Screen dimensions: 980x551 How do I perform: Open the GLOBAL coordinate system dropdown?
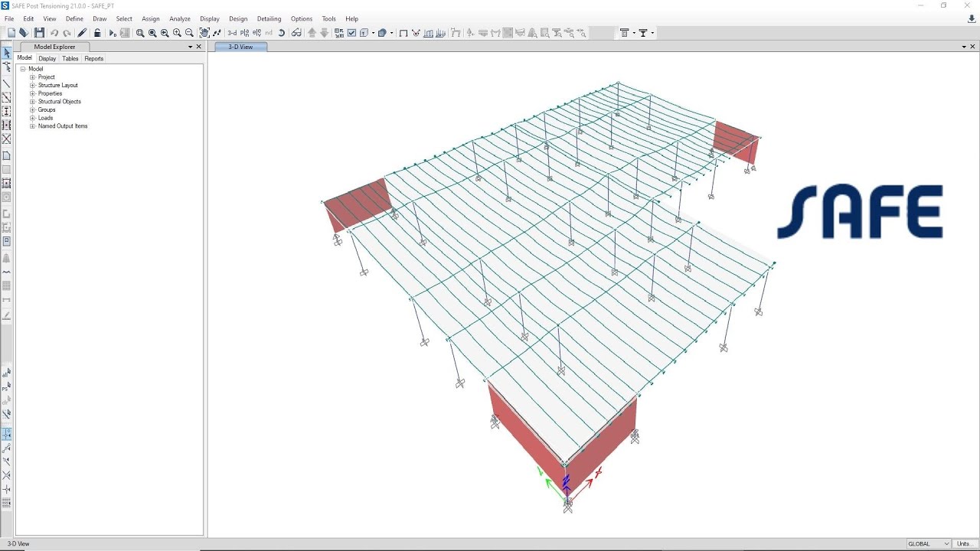click(928, 544)
